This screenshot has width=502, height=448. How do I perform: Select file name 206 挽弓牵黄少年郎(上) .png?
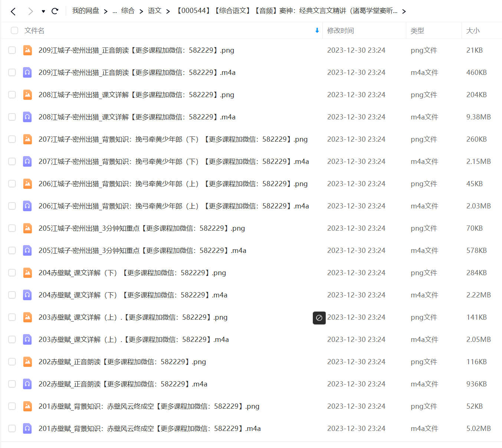point(173,184)
